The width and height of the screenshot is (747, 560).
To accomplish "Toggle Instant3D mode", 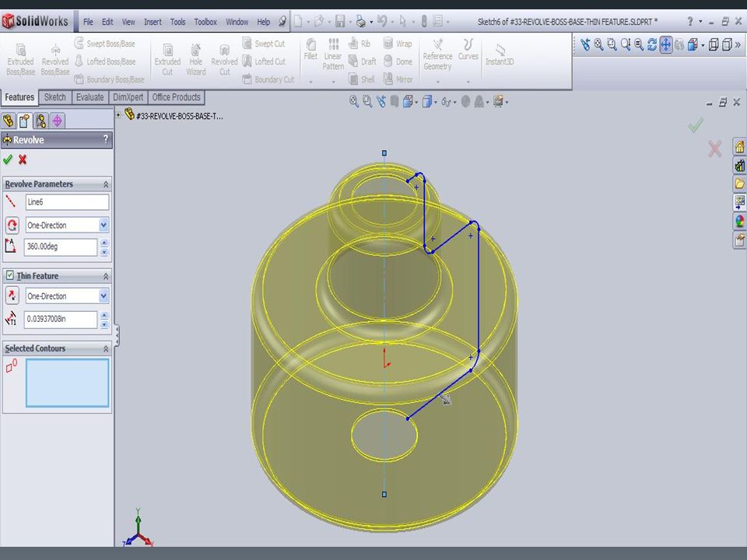I will click(500, 54).
